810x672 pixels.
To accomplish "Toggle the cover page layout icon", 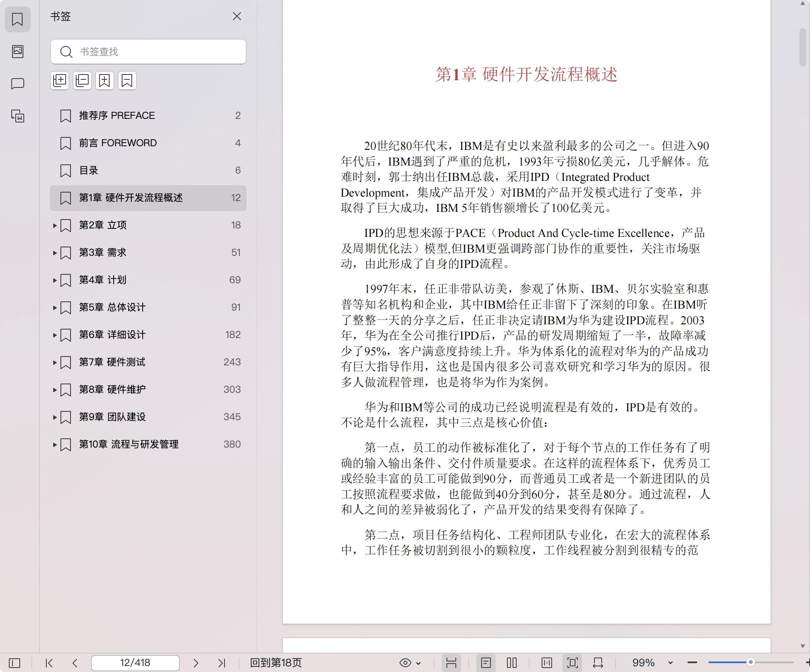I will pyautogui.click(x=547, y=663).
